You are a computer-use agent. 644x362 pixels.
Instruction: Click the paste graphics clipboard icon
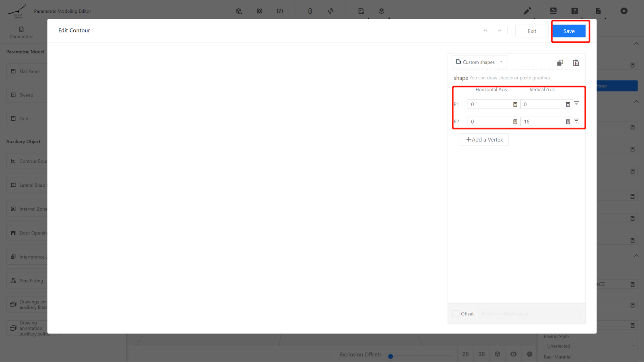[576, 63]
